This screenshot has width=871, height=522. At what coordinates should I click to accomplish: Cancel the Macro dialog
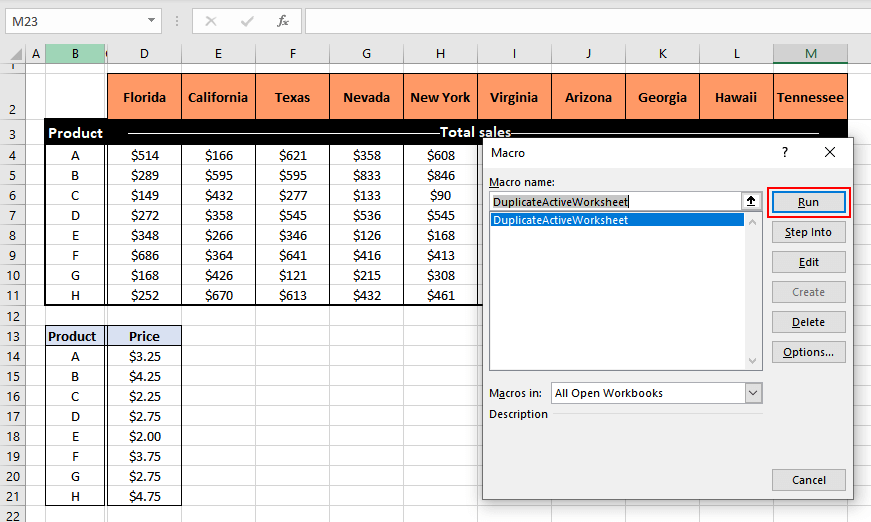pos(808,480)
